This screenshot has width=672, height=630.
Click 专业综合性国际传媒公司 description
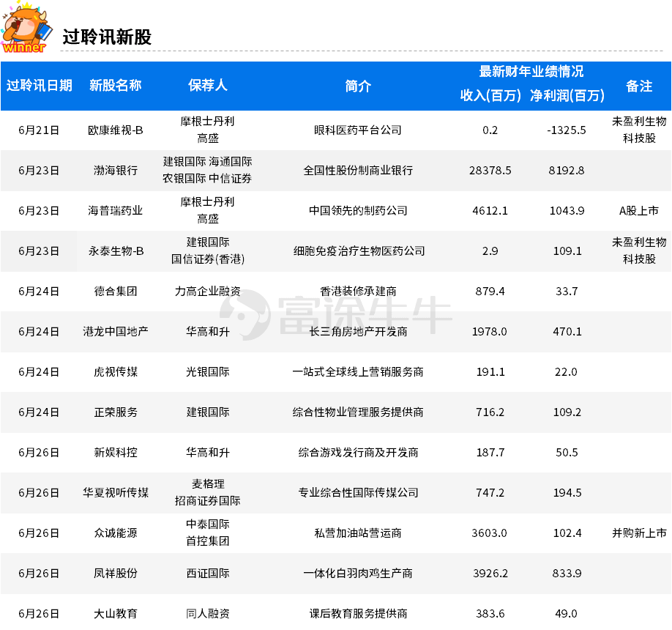point(358,493)
